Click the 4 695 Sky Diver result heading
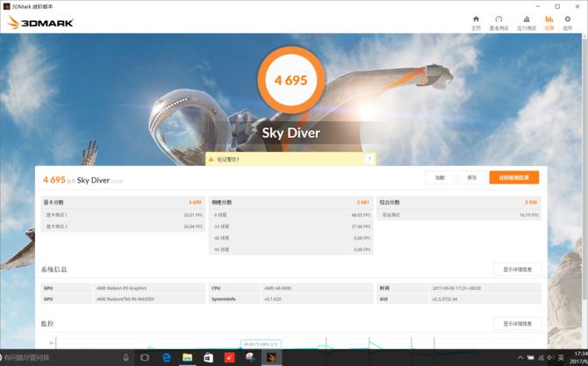Image resolution: width=588 pixels, height=366 pixels. tap(82, 180)
